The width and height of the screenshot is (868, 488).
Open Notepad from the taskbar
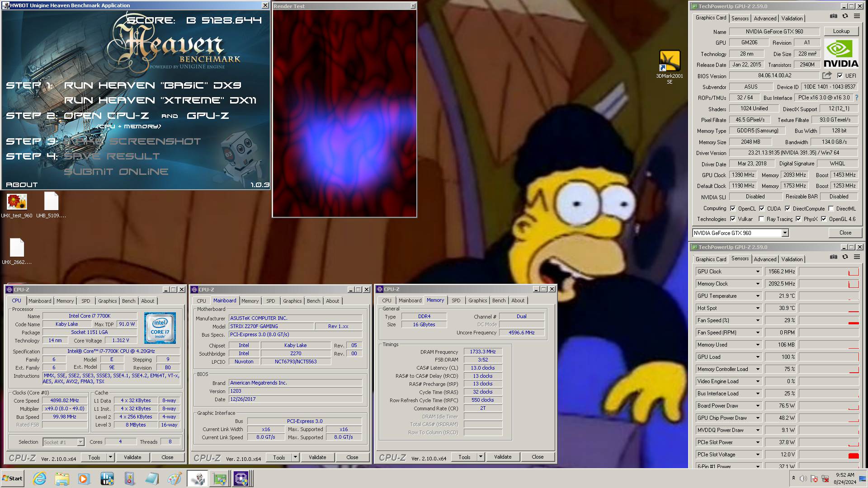tap(152, 479)
